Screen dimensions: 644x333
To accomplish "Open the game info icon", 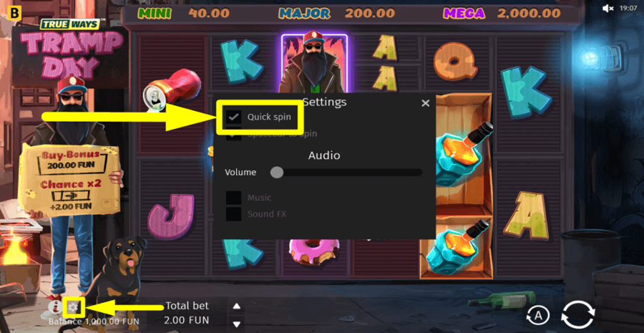I will coord(54,307).
